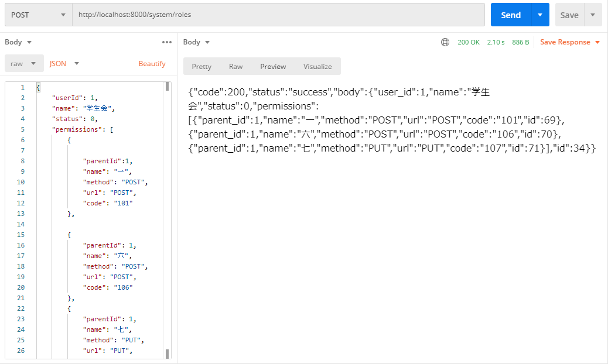
Task: Expand the request Body section dropdown
Action: [18, 42]
